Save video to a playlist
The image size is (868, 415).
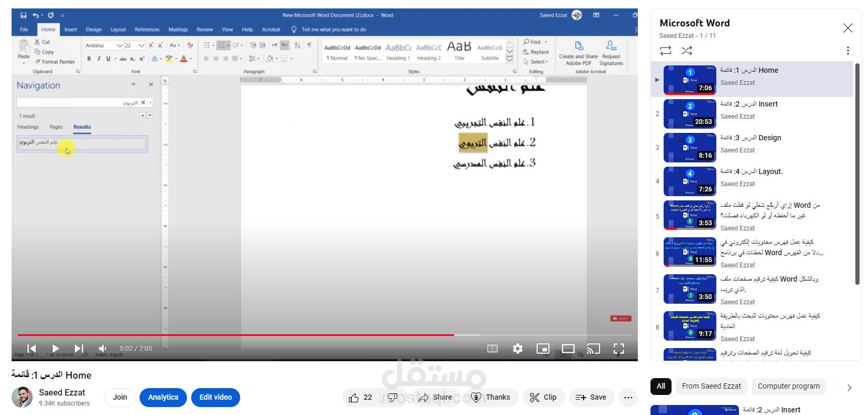(x=591, y=398)
